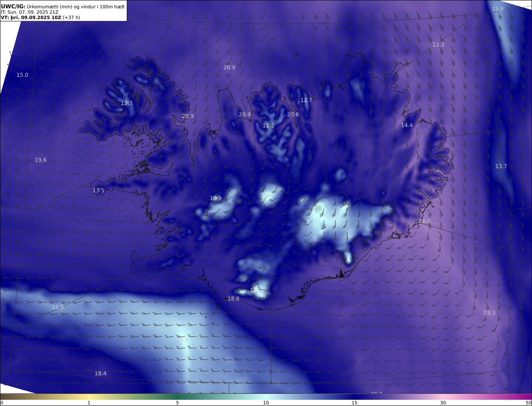Screen dimensions: 532x406
Task: Click the 12.3 value over the Westfjords
Action: pos(127,103)
